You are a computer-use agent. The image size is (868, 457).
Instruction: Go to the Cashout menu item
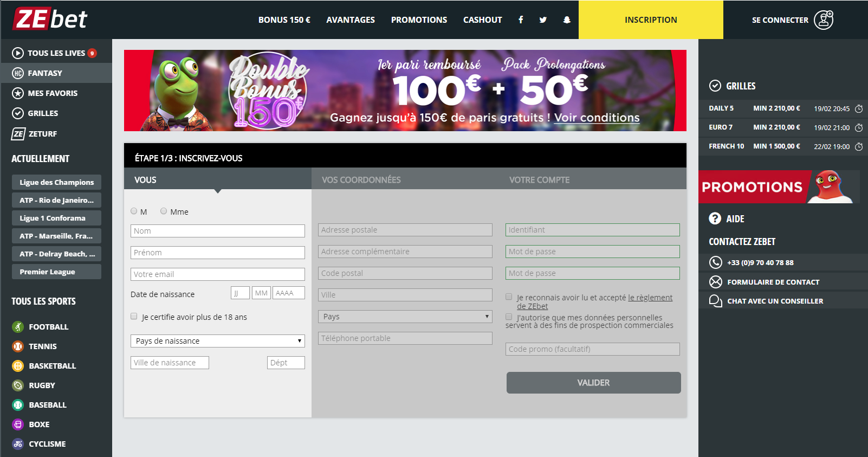(x=482, y=20)
